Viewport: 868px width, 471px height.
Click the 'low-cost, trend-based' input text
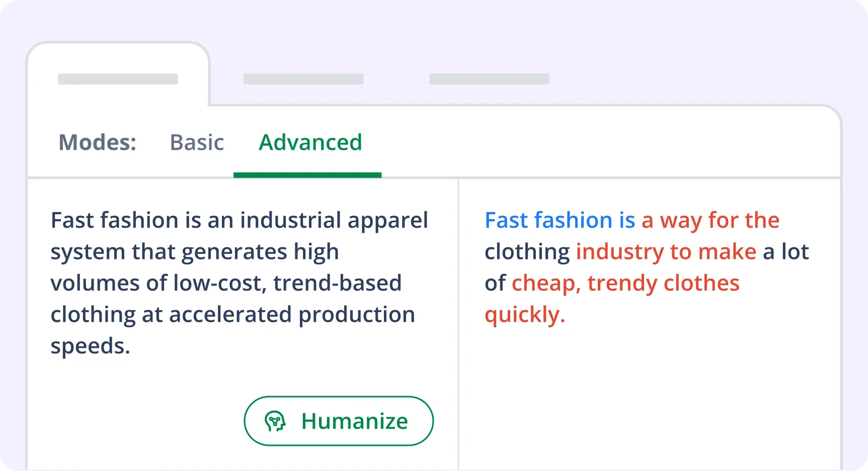pyautogui.click(x=287, y=283)
